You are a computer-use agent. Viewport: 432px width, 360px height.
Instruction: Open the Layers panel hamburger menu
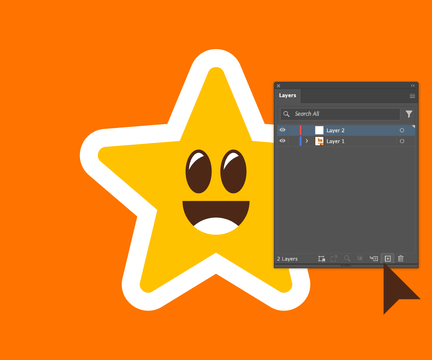click(412, 96)
